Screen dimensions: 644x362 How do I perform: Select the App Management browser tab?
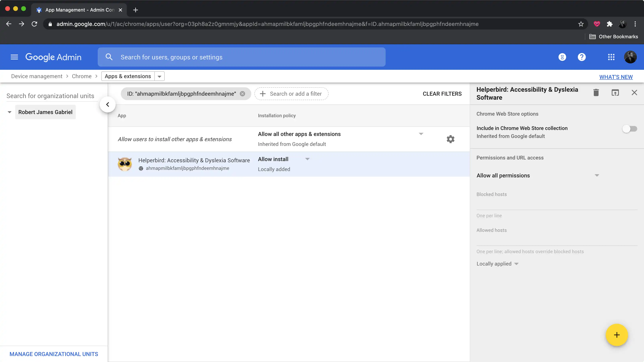79,10
